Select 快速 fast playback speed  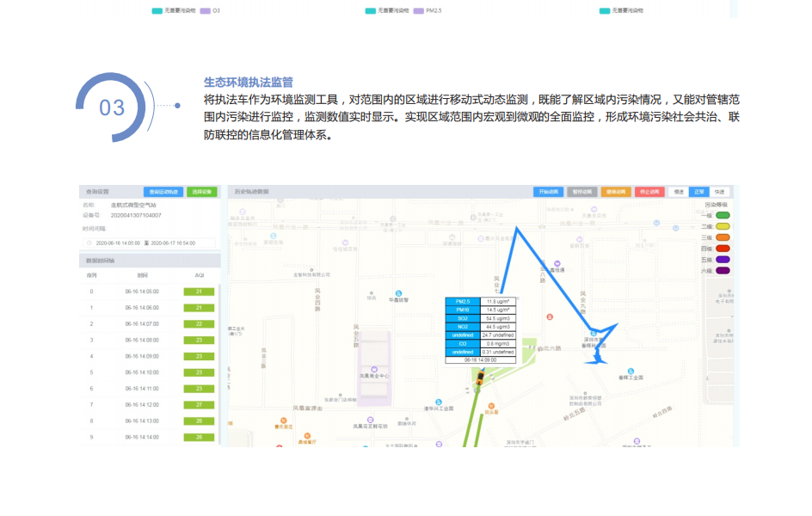pyautogui.click(x=720, y=192)
